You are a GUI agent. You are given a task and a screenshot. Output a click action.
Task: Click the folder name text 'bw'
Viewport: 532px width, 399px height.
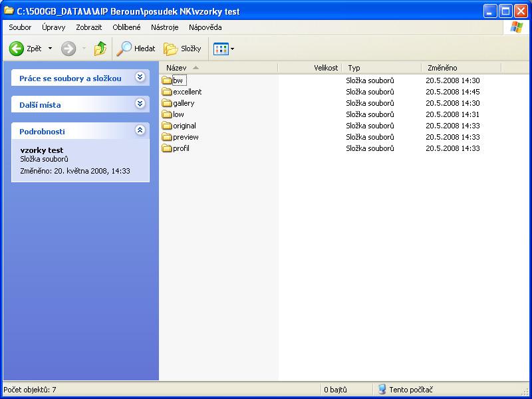point(178,80)
